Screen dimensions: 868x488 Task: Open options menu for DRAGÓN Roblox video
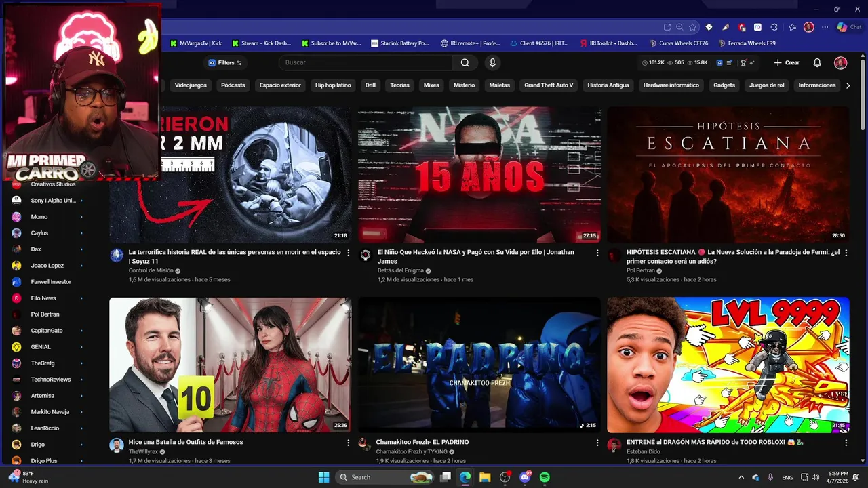[x=846, y=443]
